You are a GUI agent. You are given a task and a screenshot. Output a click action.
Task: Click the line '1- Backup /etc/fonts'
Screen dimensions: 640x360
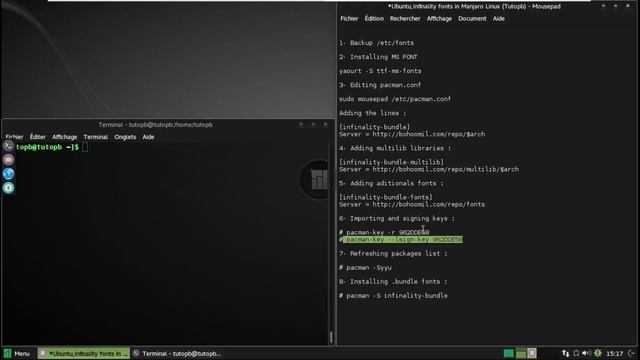click(x=376, y=43)
